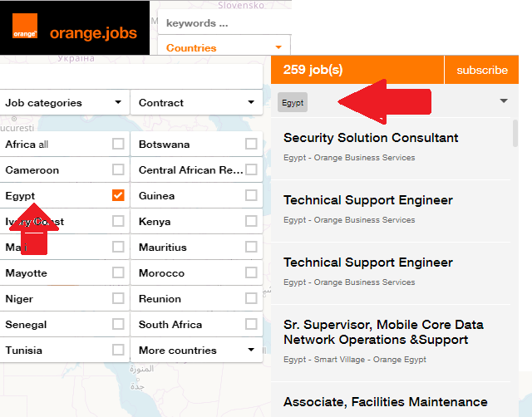This screenshot has width=532, height=417.
Task: Expand the selected-filter arrow beside Egypt tag
Action: coord(503,101)
